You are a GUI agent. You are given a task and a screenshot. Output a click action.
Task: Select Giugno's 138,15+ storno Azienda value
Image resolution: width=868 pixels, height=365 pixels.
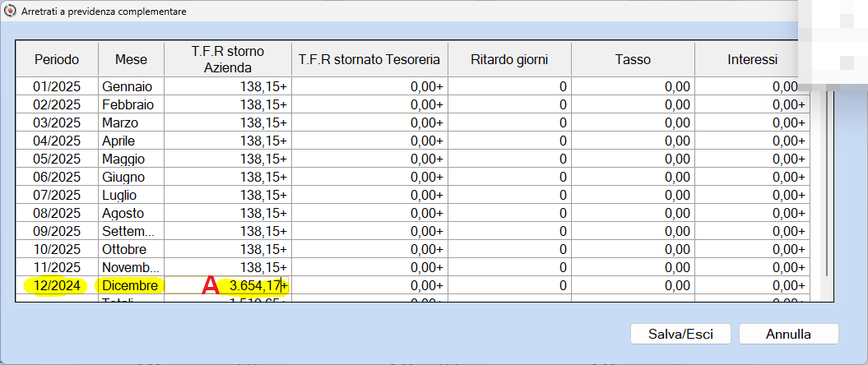point(228,177)
